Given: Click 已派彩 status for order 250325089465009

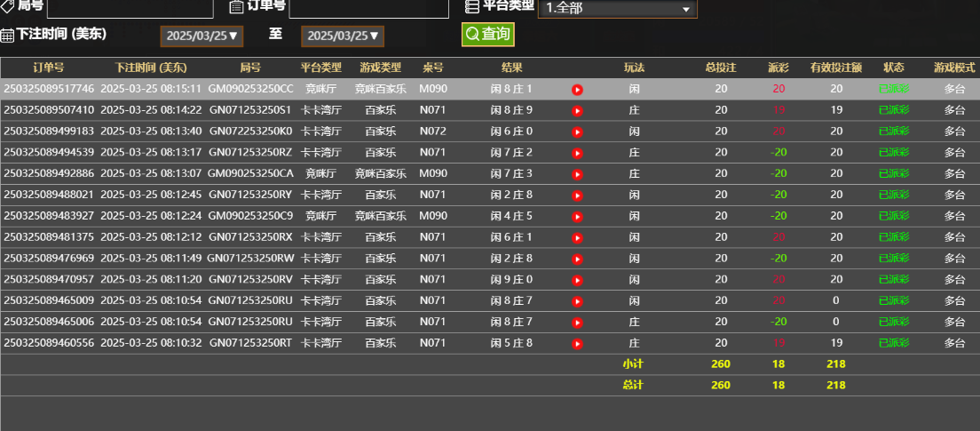Looking at the screenshot, I should (x=893, y=300).
